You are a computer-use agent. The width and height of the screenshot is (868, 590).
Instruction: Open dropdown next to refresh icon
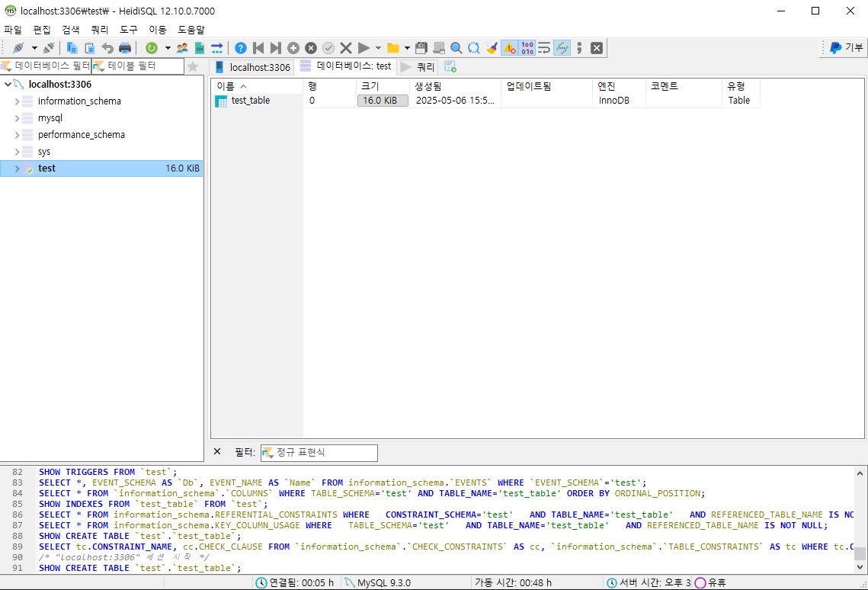[167, 48]
